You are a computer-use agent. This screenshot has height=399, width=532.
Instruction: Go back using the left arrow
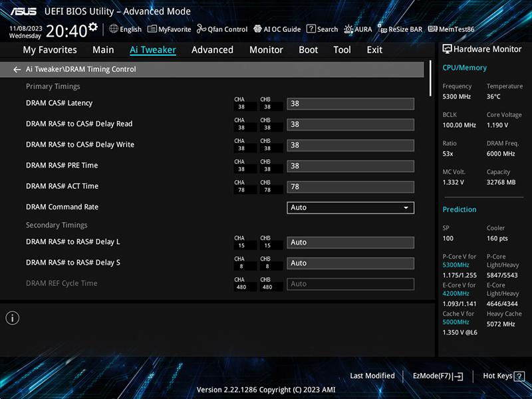17,69
